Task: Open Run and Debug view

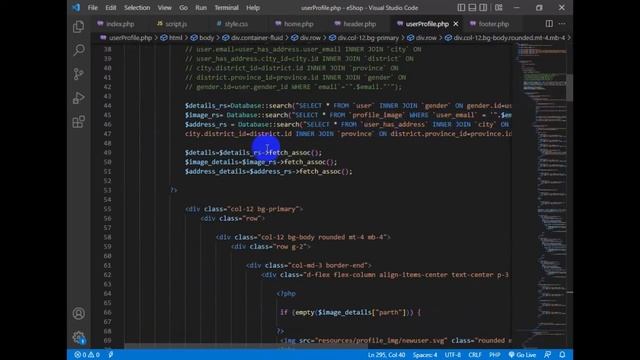Action: [78, 98]
